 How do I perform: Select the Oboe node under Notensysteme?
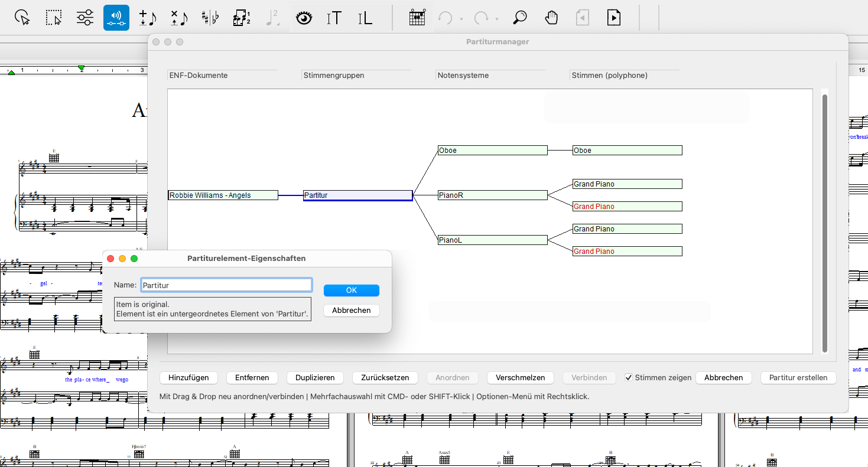point(492,151)
